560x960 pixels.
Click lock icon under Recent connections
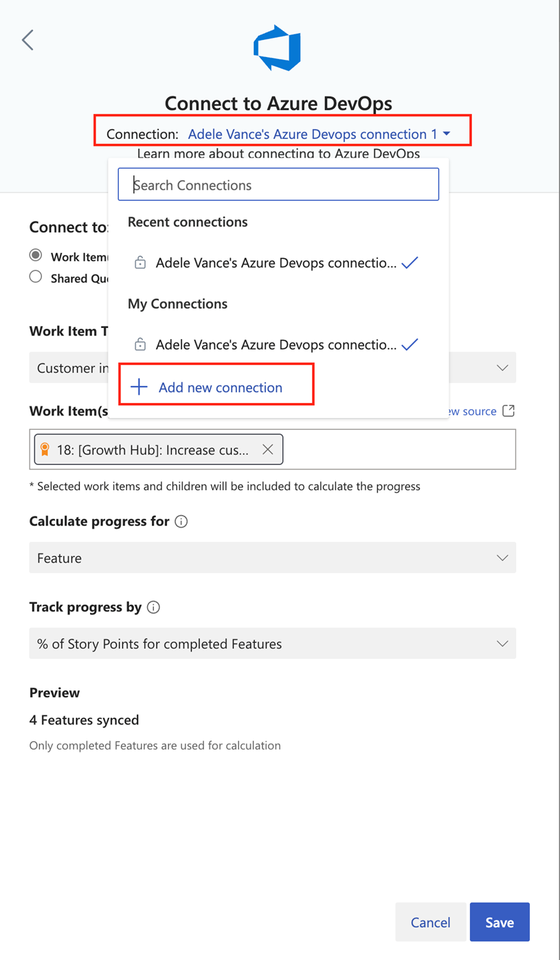140,263
